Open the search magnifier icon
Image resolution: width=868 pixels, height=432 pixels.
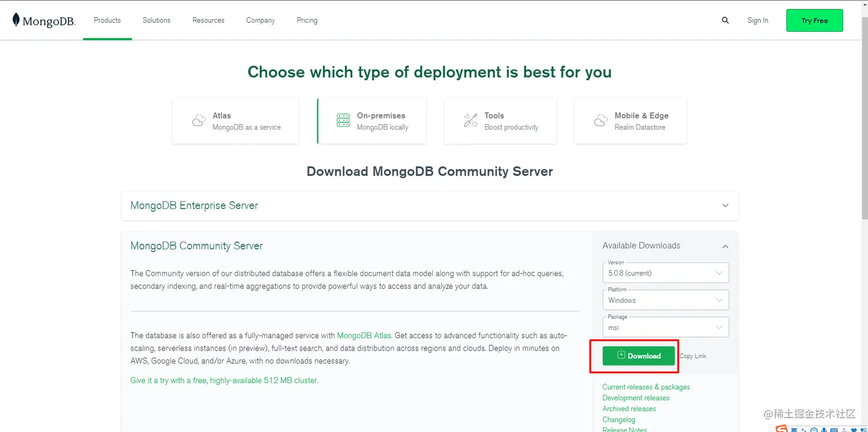pos(725,20)
